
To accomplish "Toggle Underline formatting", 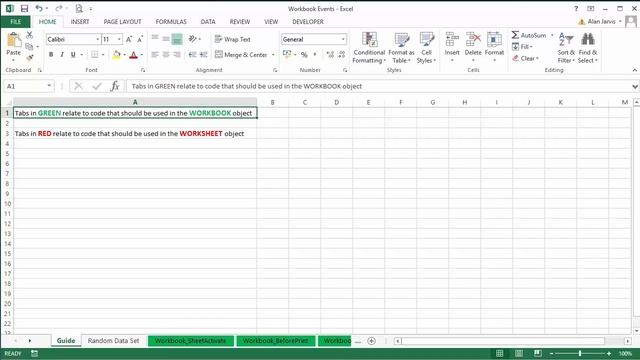I will click(x=73, y=55).
